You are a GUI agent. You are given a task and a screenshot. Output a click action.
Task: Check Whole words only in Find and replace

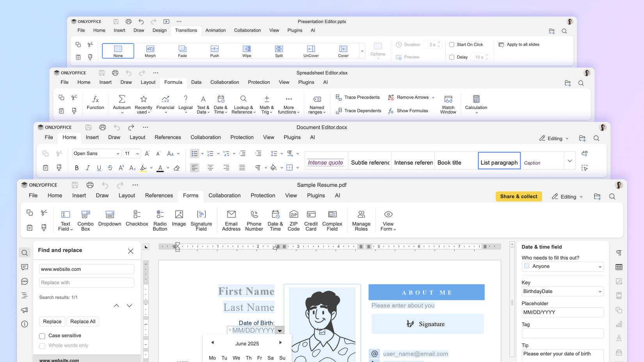(42, 346)
